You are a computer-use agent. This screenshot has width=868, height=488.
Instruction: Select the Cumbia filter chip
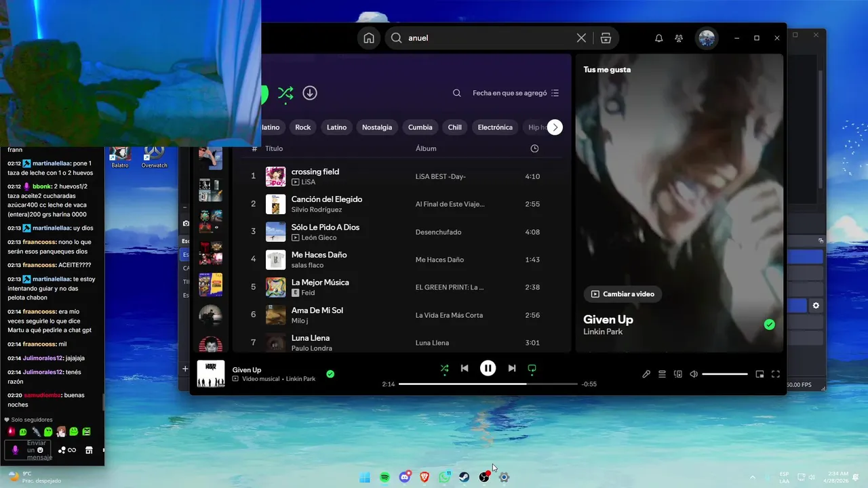pos(420,127)
